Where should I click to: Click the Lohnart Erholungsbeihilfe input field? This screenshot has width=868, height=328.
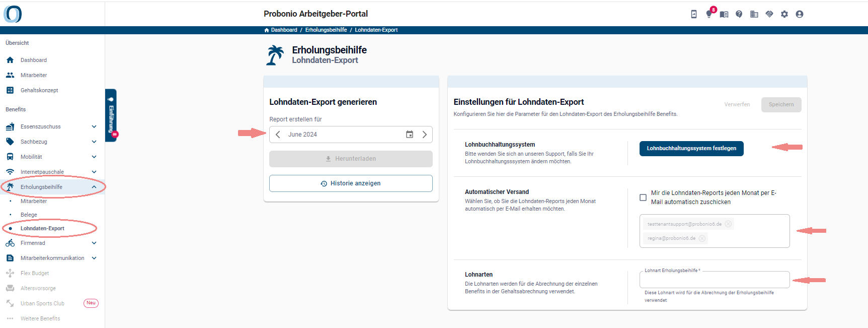pos(715,280)
